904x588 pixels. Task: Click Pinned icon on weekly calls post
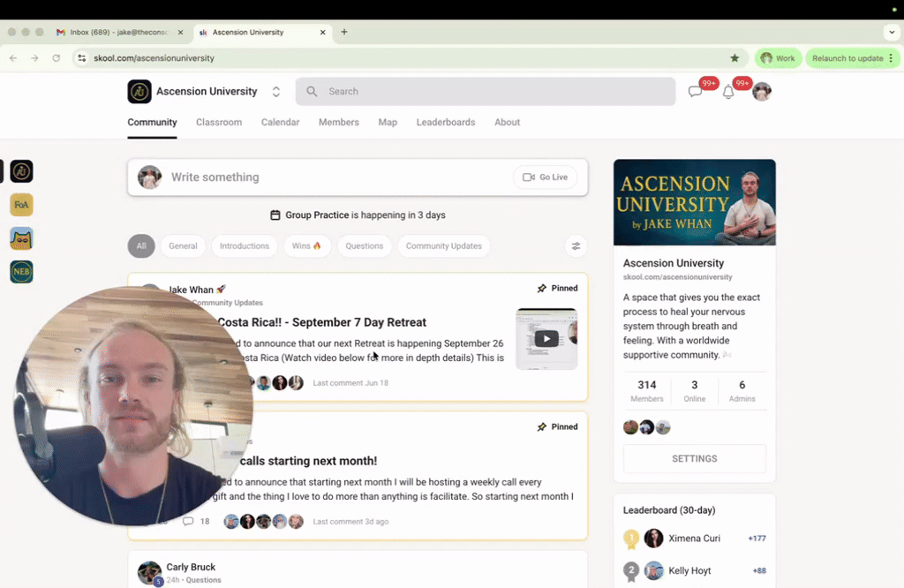coord(542,427)
